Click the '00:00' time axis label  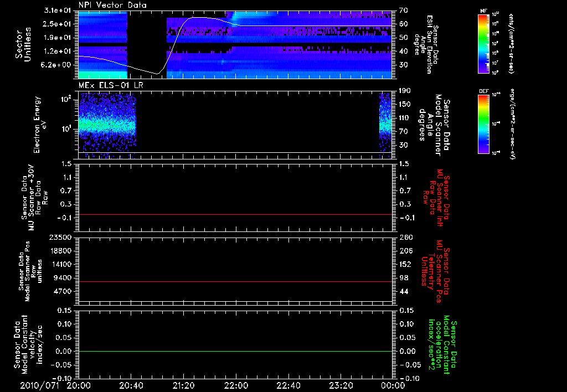pyautogui.click(x=393, y=385)
